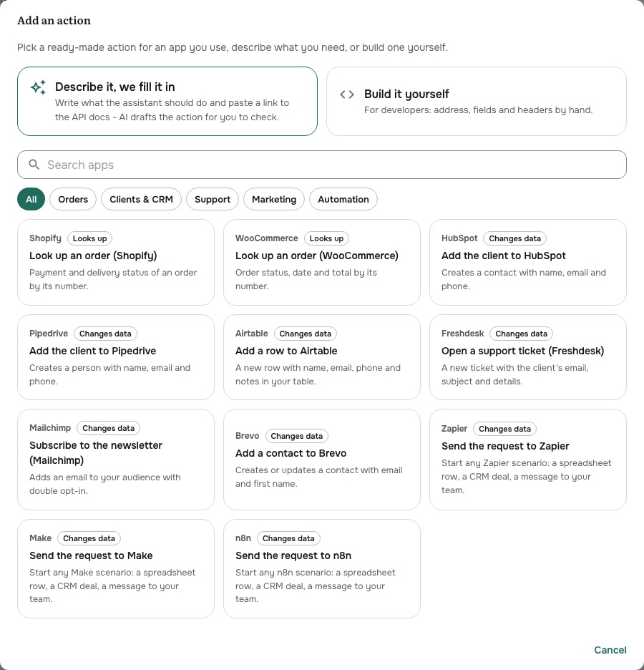Choose the 'Describe it, we fill it in' option
This screenshot has height=670, width=644.
tap(167, 101)
